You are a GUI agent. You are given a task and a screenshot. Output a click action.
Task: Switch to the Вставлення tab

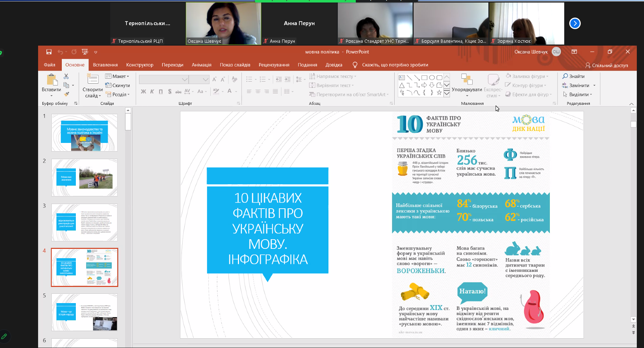coord(105,65)
